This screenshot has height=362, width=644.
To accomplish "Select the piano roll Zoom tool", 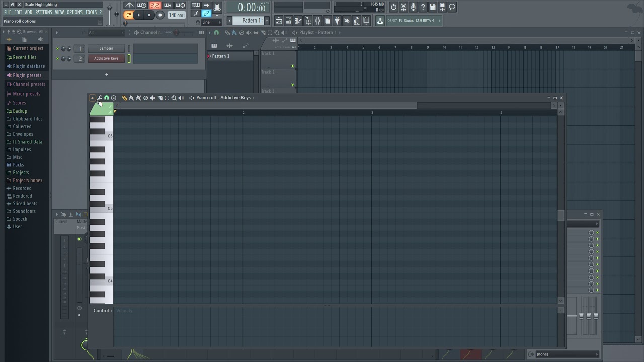I will [174, 98].
